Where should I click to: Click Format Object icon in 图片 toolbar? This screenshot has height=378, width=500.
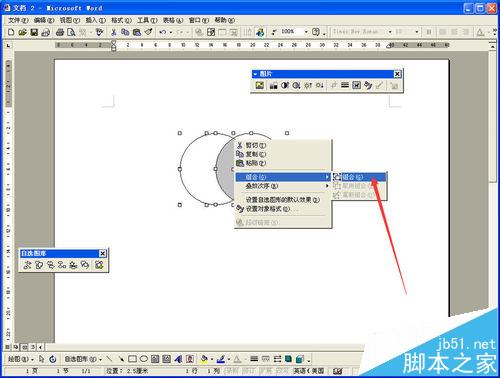point(368,85)
